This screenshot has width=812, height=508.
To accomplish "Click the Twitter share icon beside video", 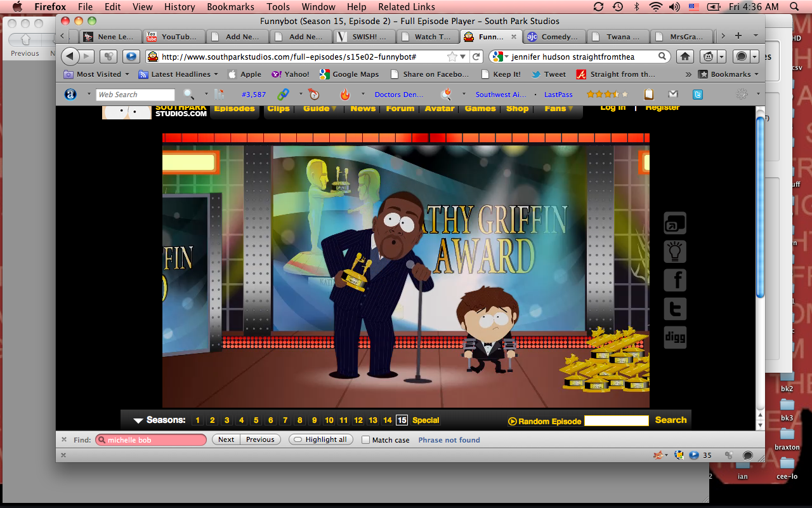I will [x=675, y=309].
